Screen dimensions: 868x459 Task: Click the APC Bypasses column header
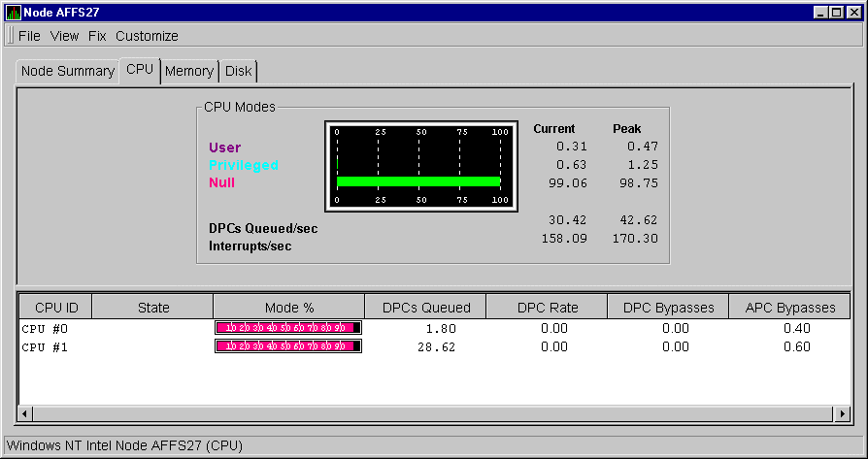pyautogui.click(x=789, y=308)
